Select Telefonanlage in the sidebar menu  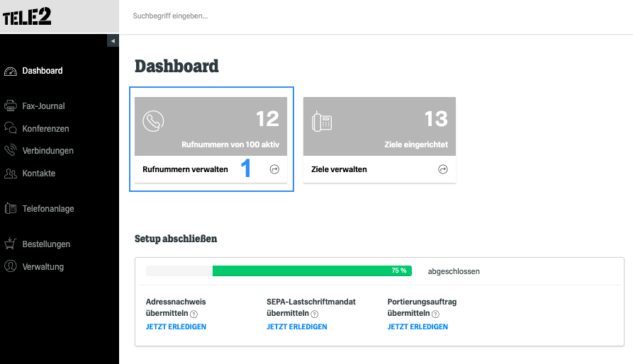coord(48,209)
